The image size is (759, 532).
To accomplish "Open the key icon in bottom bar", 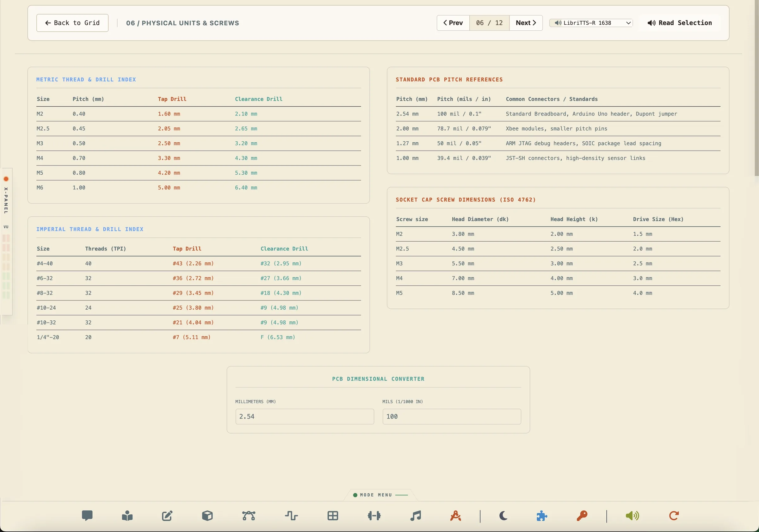I will [x=582, y=516].
